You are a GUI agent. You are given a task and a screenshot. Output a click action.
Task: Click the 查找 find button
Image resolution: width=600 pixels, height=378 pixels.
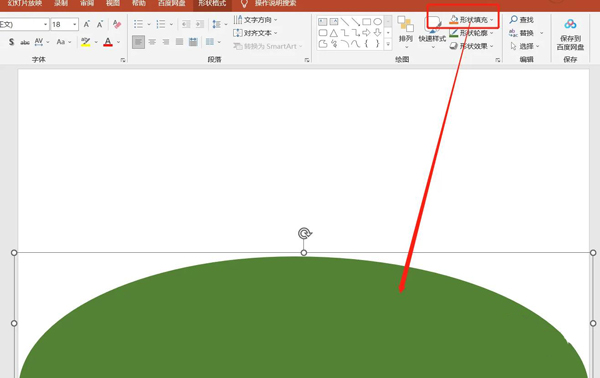(x=522, y=20)
